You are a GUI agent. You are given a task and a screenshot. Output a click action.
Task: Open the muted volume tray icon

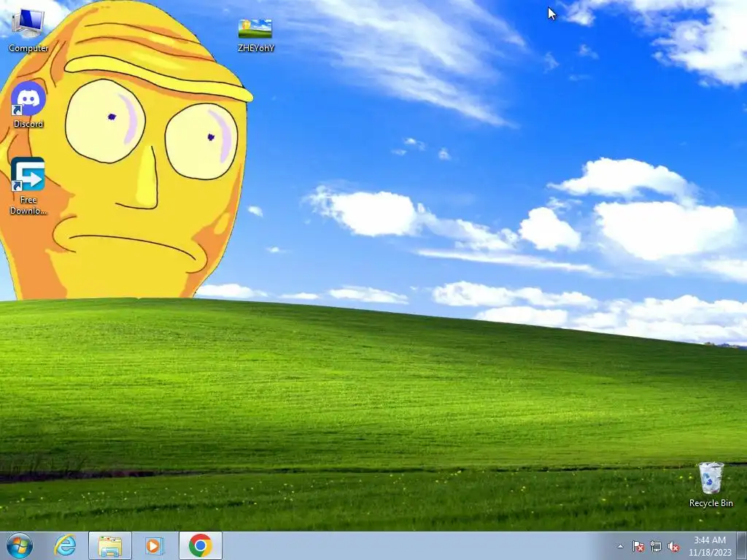coord(673,546)
